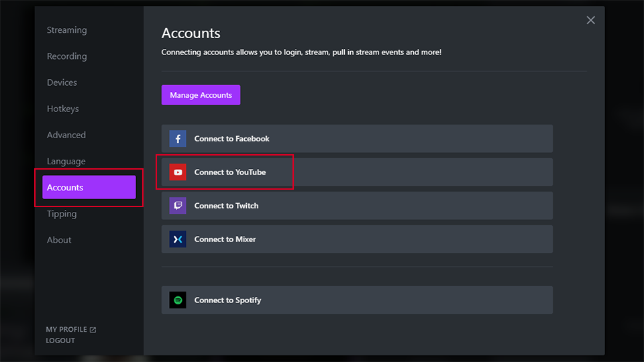Click the Connect to YouTube label
This screenshot has height=362, width=644.
230,172
